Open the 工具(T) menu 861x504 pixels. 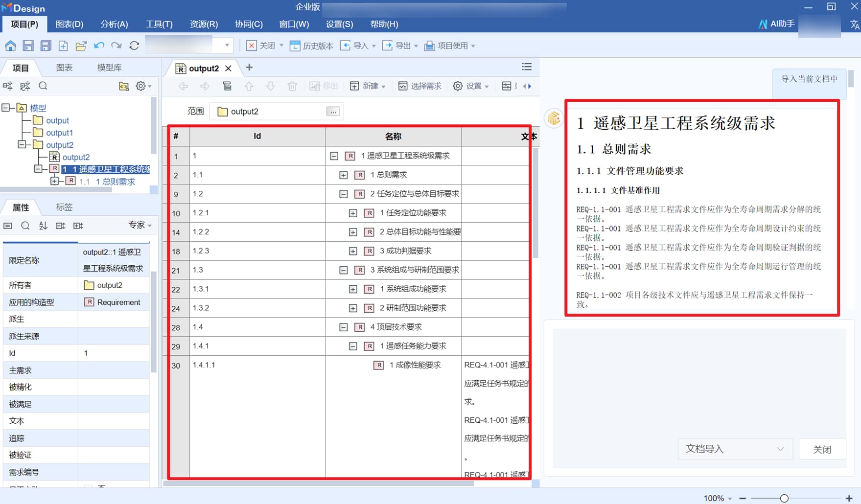(x=159, y=24)
